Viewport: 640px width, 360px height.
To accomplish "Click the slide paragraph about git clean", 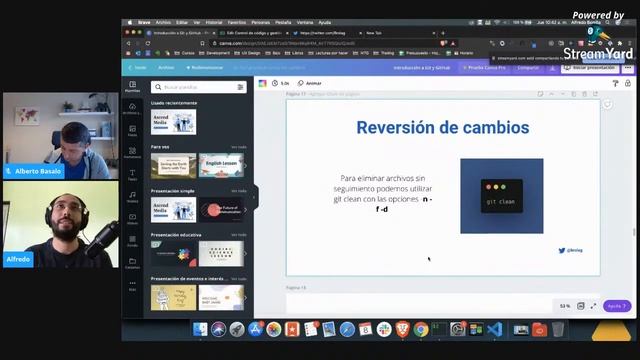I will point(383,193).
